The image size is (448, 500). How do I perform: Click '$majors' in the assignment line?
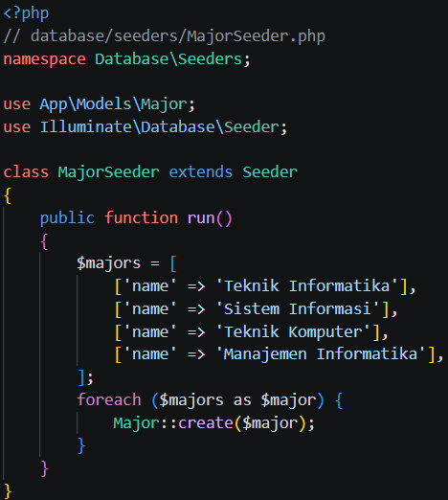pyautogui.click(x=108, y=263)
